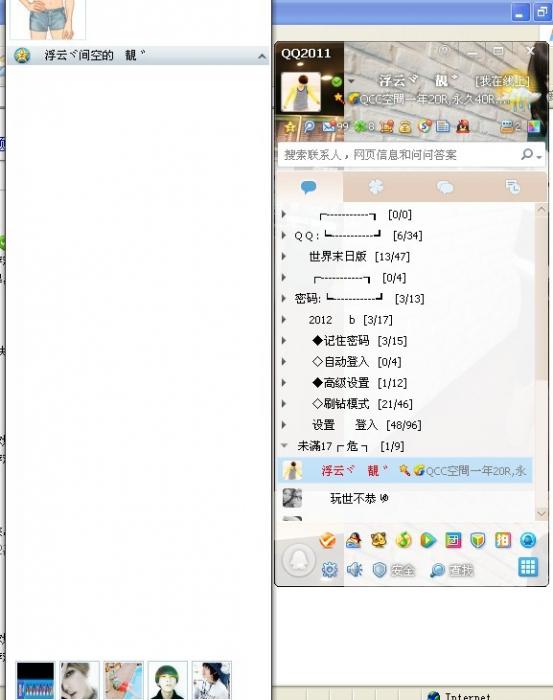Open the blue news page icon
The width and height of the screenshot is (553, 700).
click(x=443, y=127)
